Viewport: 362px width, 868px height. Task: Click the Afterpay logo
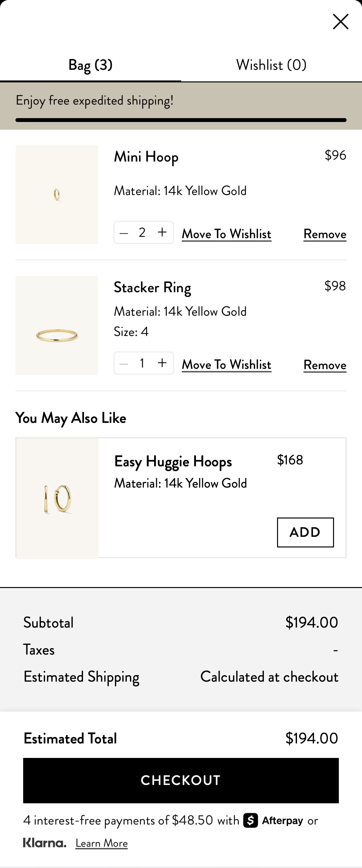tap(274, 820)
